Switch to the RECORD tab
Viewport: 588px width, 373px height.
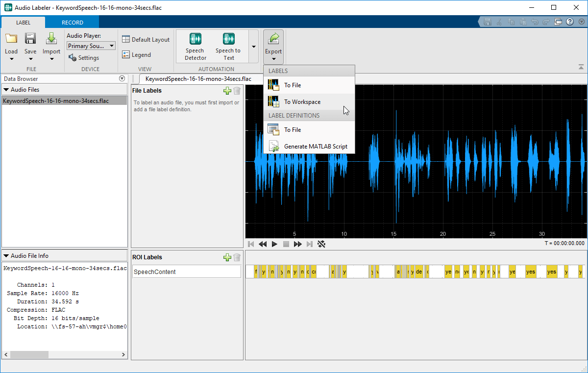[72, 23]
